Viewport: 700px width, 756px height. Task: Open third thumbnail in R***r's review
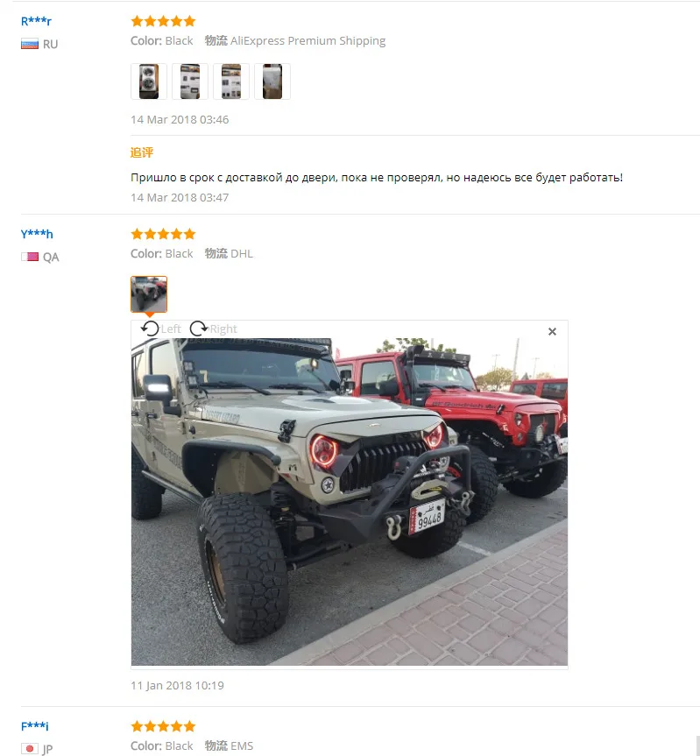231,81
